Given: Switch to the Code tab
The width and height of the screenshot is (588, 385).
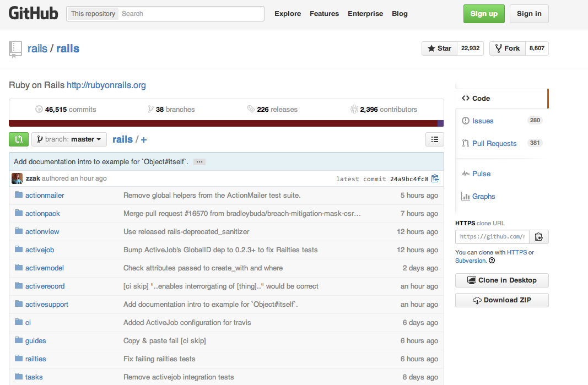Looking at the screenshot, I should point(479,98).
